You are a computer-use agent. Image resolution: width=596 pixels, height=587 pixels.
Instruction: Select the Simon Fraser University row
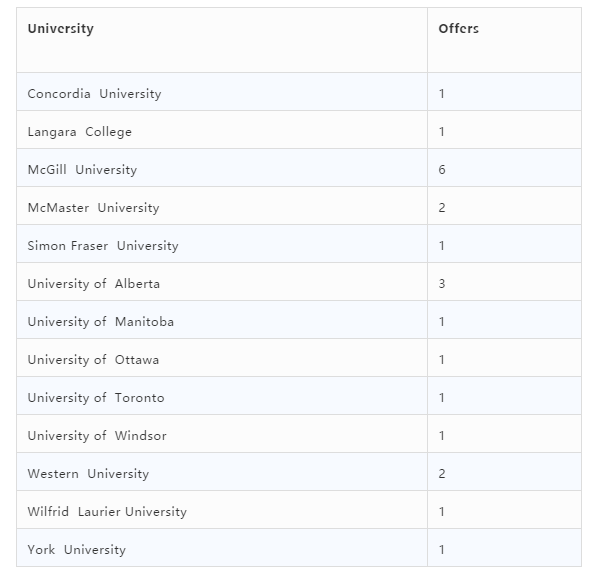[299, 244]
